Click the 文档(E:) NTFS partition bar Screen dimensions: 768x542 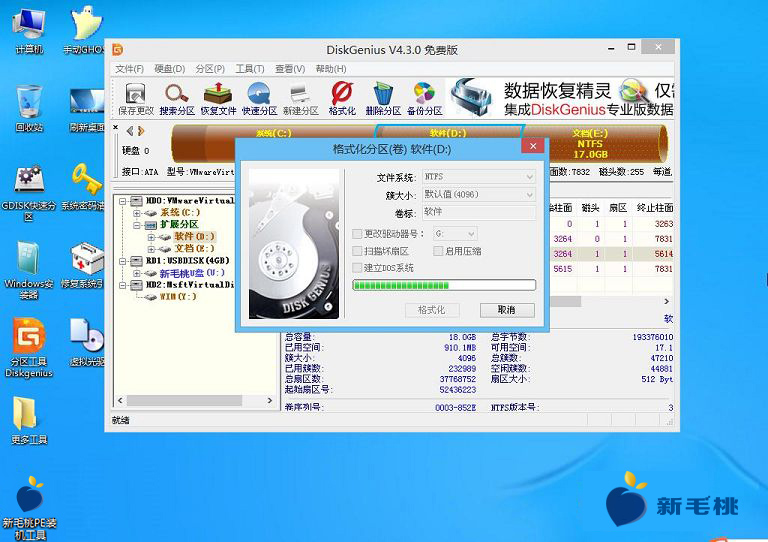coord(593,143)
